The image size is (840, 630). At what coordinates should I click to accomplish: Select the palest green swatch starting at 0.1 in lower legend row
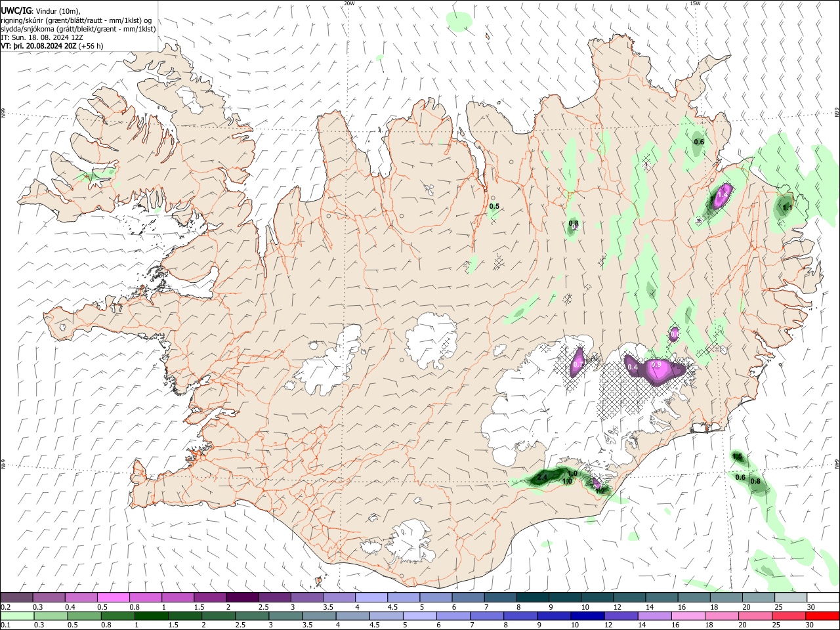(x=16, y=616)
